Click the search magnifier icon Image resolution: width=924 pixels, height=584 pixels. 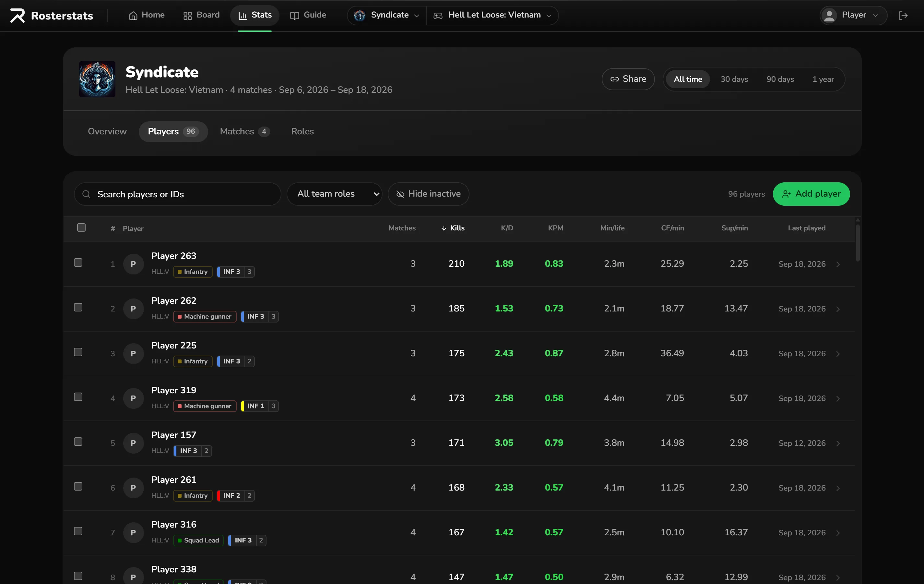[x=86, y=194]
